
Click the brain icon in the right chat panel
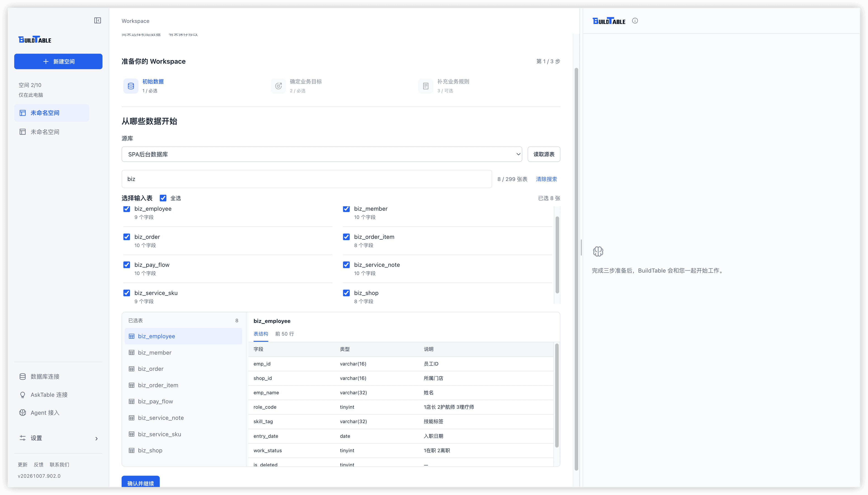[x=598, y=252]
